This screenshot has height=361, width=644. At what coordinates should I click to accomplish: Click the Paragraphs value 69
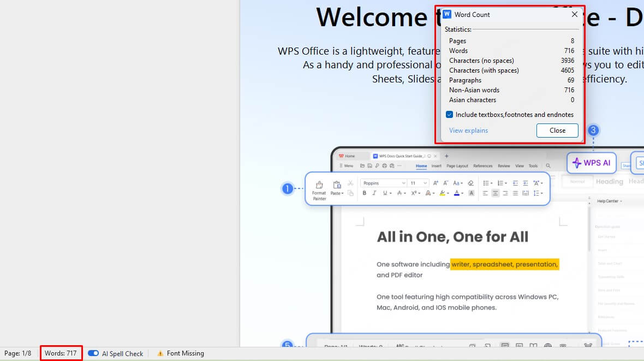click(571, 80)
